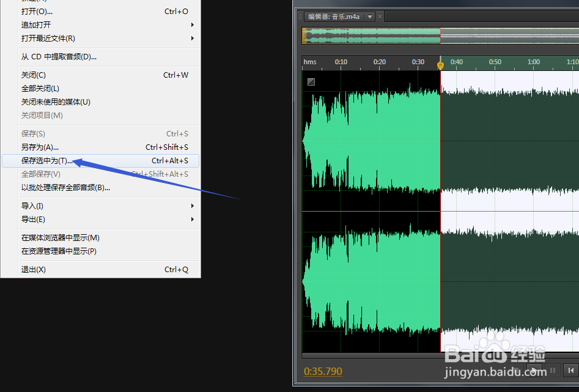Click the overview waveform navigator strip
Image resolution: width=579 pixels, height=392 pixels.
click(x=440, y=36)
